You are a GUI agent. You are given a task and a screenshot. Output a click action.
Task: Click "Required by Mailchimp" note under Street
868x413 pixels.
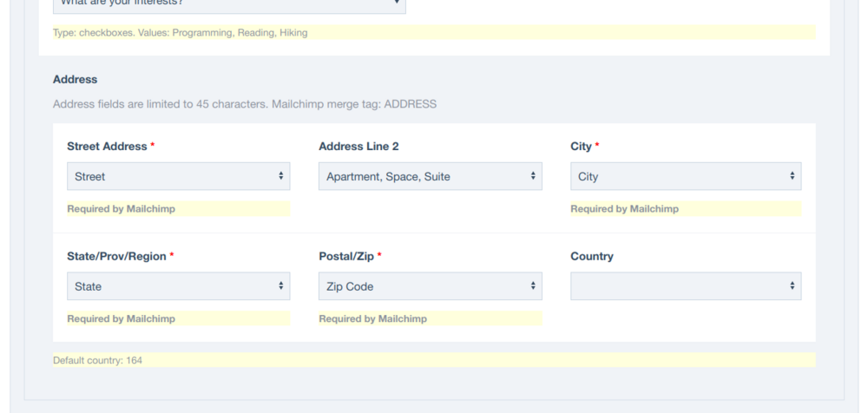[121, 209]
